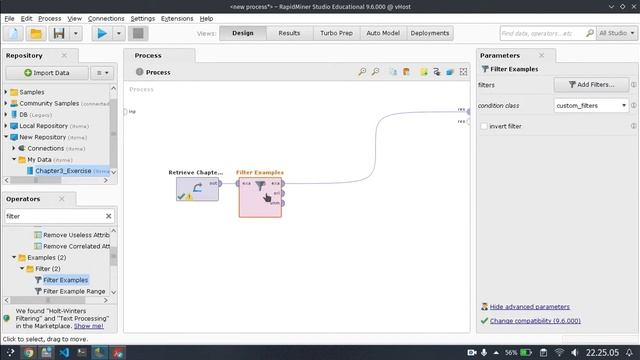Run the process with the blue play button
The width and height of the screenshot is (640, 360).
point(102,33)
